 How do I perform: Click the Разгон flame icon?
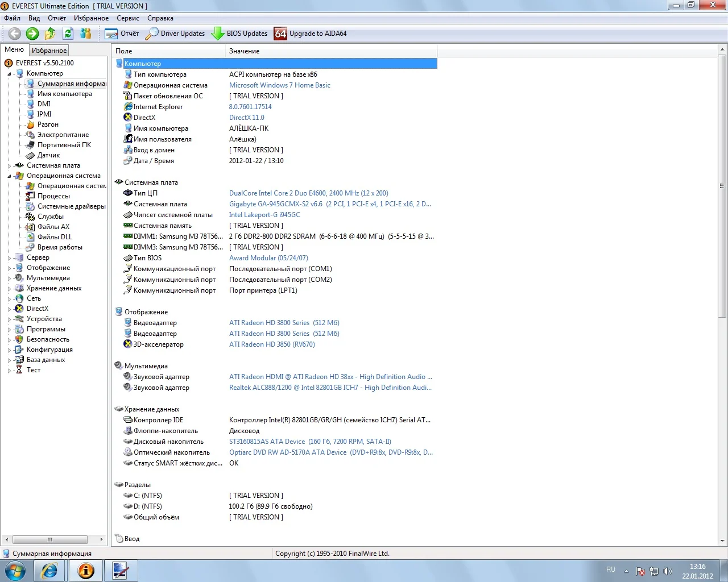[31, 124]
